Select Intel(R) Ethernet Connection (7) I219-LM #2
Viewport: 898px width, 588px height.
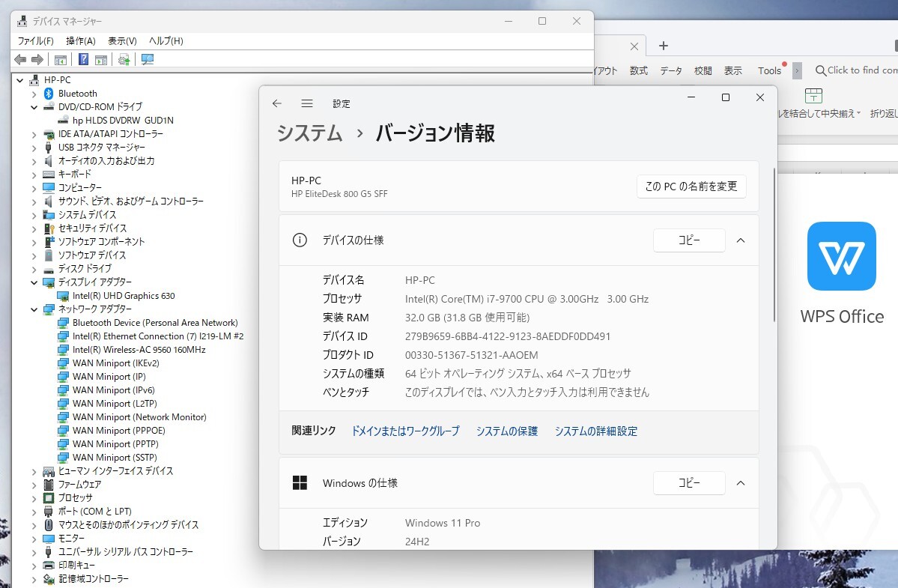[x=158, y=336]
